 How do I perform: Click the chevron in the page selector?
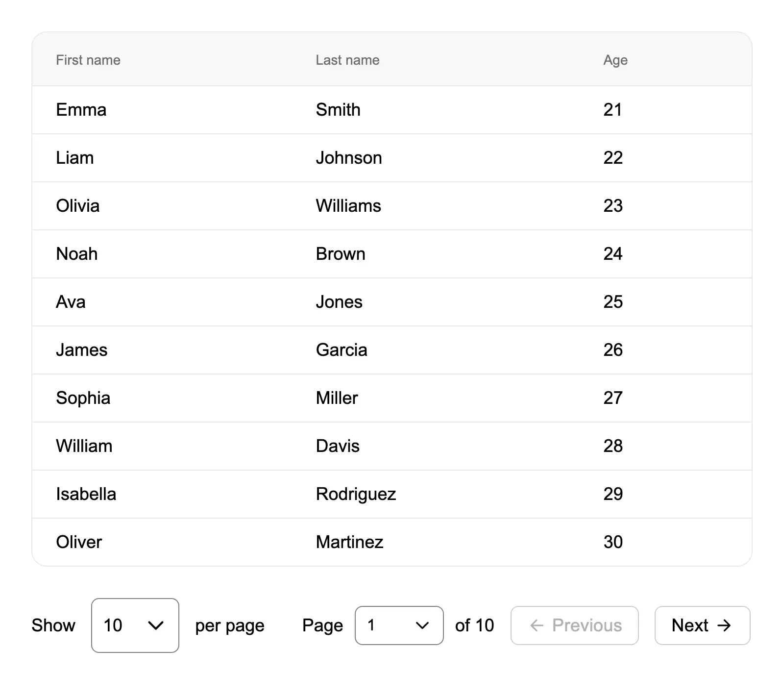(422, 625)
